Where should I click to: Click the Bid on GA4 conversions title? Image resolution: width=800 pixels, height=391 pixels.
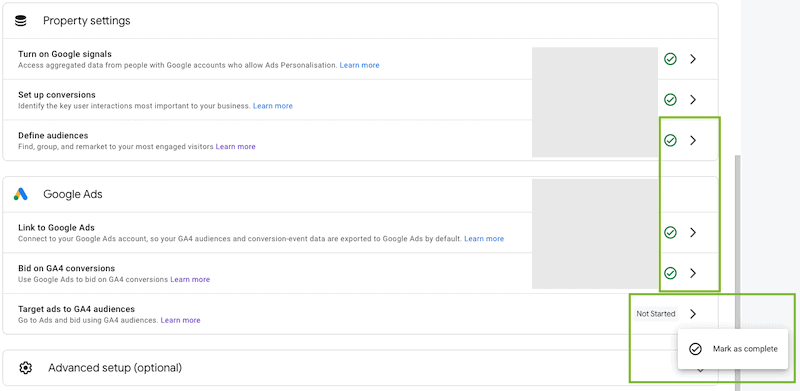pos(66,268)
